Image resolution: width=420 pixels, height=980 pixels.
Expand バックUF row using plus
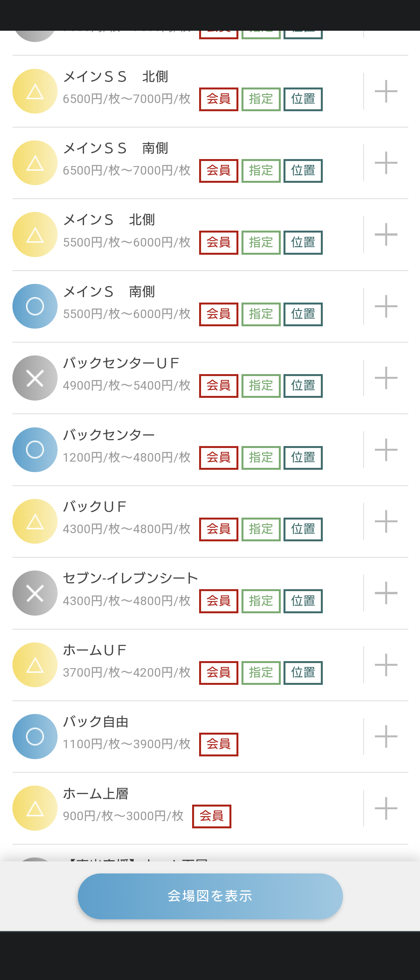(x=386, y=521)
